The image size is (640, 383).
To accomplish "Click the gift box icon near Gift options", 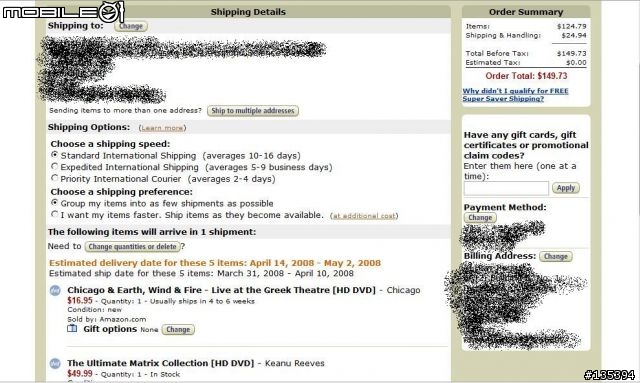I will click(x=72, y=329).
